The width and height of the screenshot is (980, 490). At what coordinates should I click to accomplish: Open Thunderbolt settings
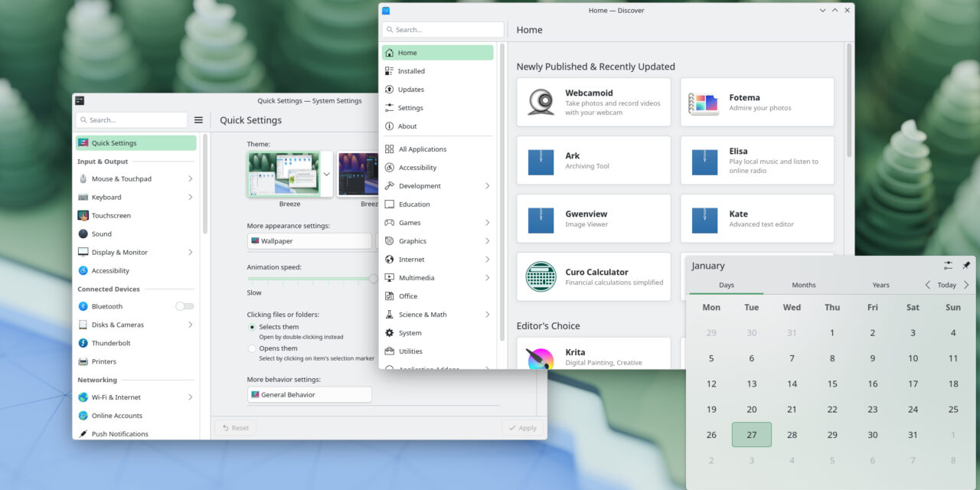click(136, 343)
